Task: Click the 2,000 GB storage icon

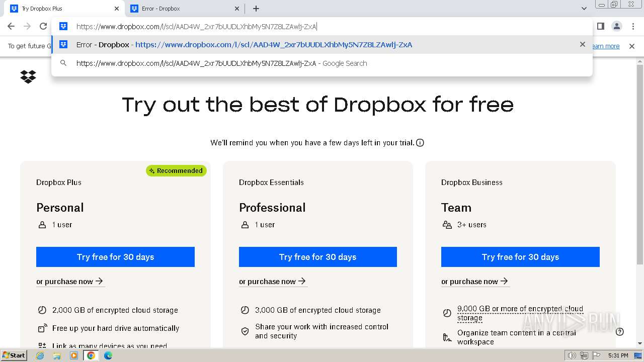Action: [42, 310]
